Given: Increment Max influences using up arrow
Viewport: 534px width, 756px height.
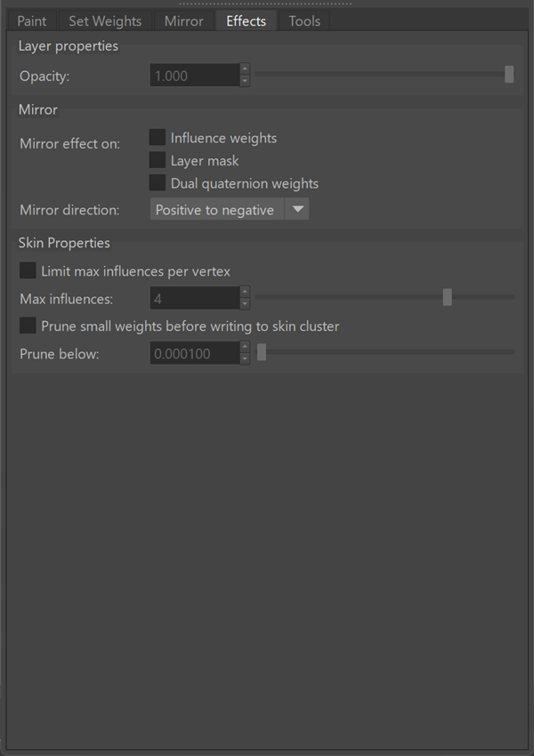Looking at the screenshot, I should click(245, 292).
